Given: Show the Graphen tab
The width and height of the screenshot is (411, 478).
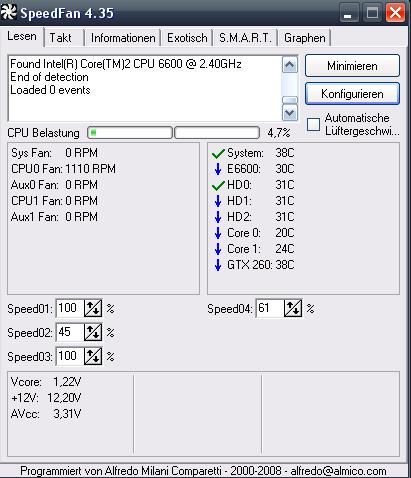Looking at the screenshot, I should coord(305,38).
